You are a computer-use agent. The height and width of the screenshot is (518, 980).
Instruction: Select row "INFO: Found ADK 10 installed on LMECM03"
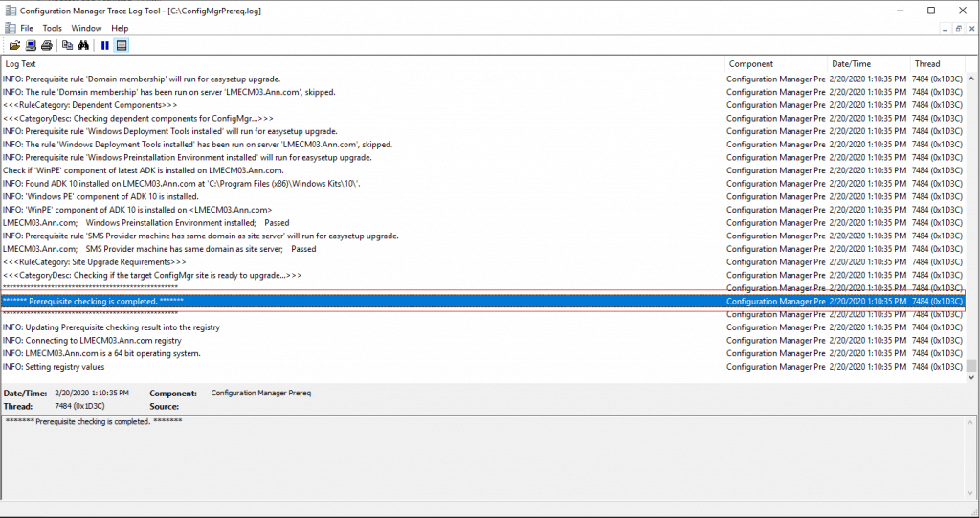click(483, 183)
